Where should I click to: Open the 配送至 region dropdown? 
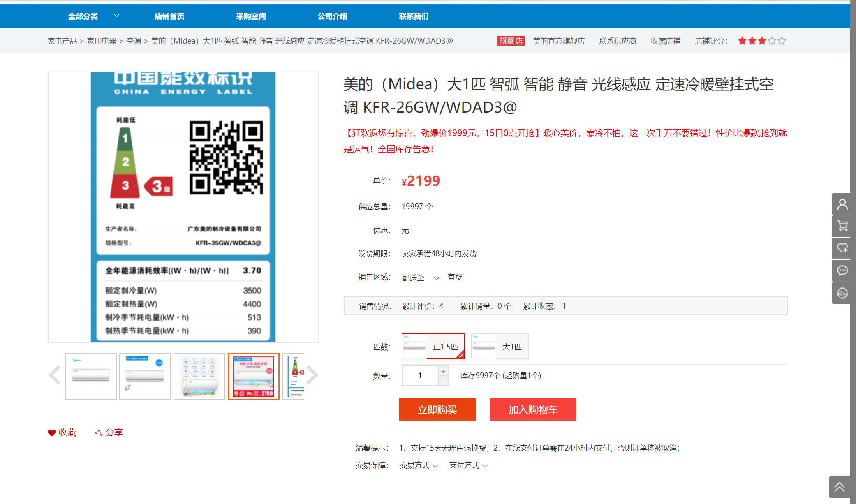[x=420, y=278]
